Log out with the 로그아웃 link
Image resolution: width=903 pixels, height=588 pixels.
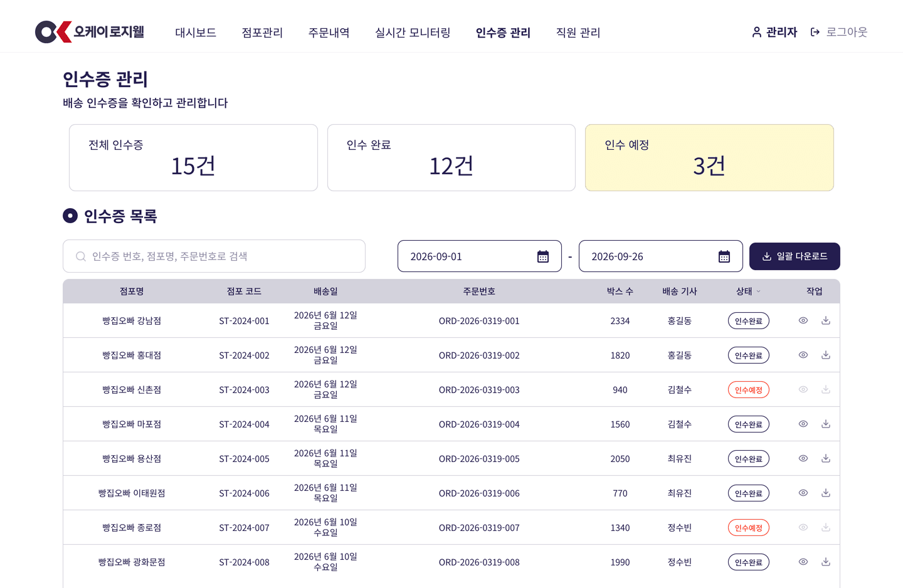[839, 32]
